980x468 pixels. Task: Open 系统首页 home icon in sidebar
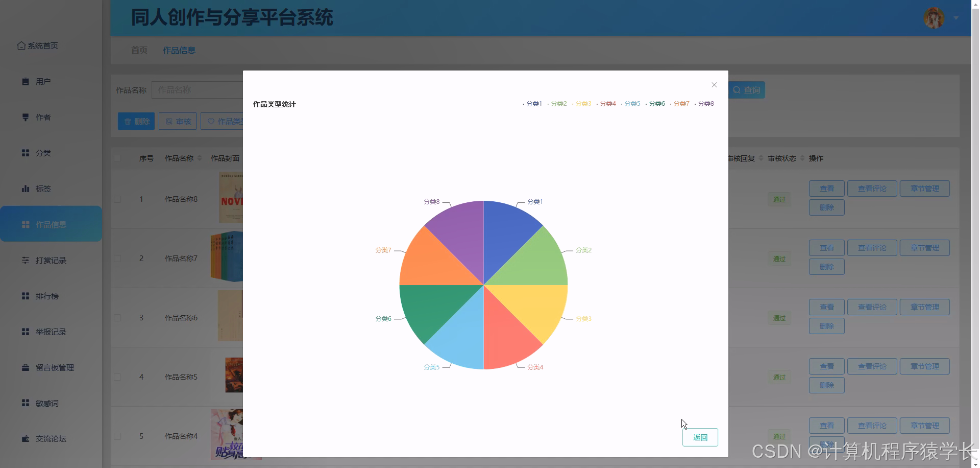[x=21, y=45]
